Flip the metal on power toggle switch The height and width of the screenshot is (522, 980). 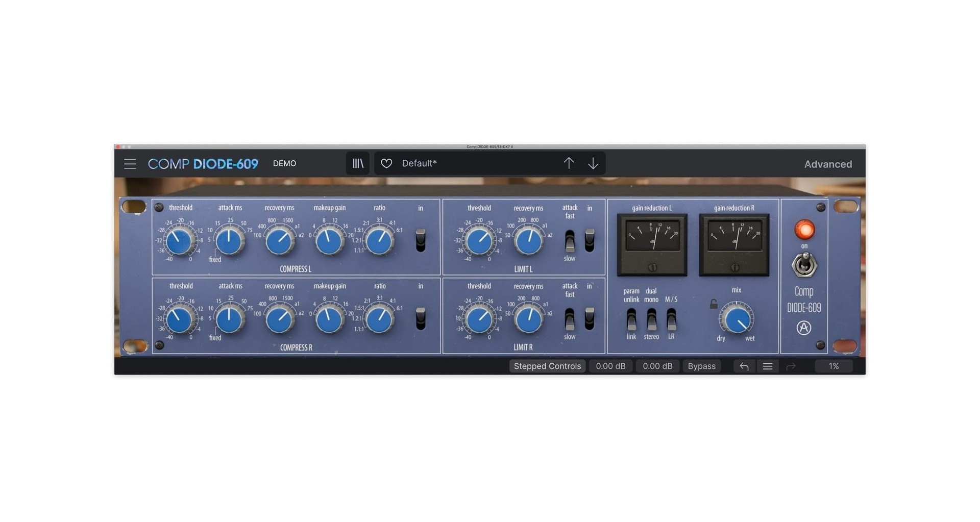[x=804, y=265]
